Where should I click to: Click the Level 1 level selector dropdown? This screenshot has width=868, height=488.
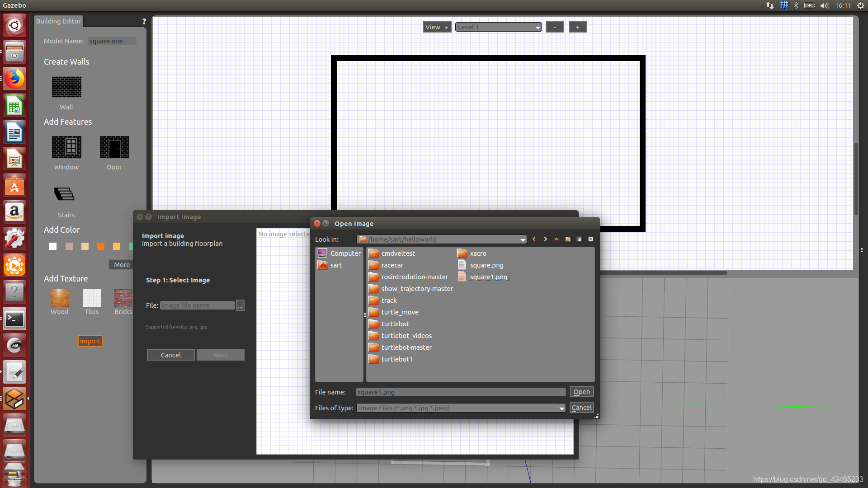tap(497, 27)
